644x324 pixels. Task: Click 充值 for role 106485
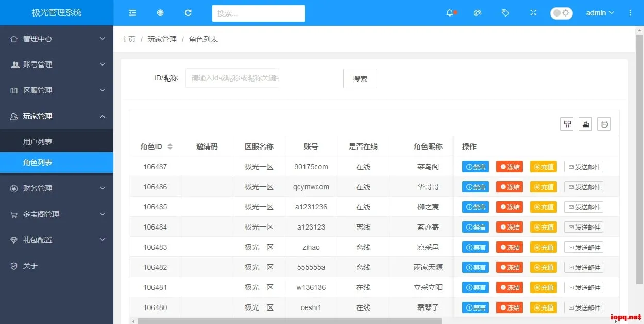coord(544,207)
